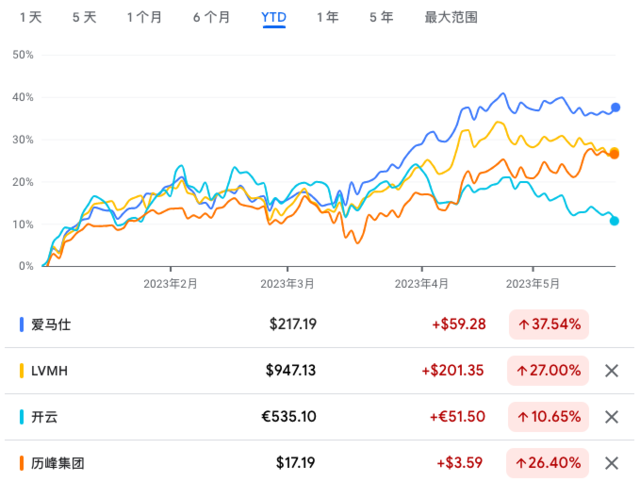The height and width of the screenshot is (482, 640).
Task: Click the orange 历峰集团 line endpoint dot
Action: [x=614, y=154]
